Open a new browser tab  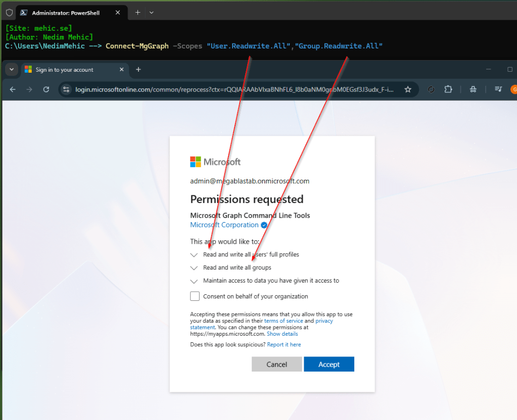138,70
